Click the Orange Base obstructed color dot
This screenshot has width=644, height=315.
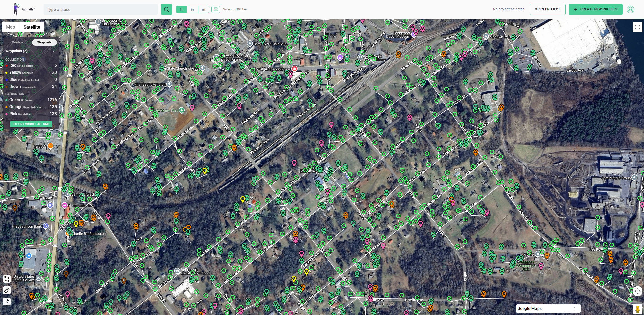(x=6, y=107)
